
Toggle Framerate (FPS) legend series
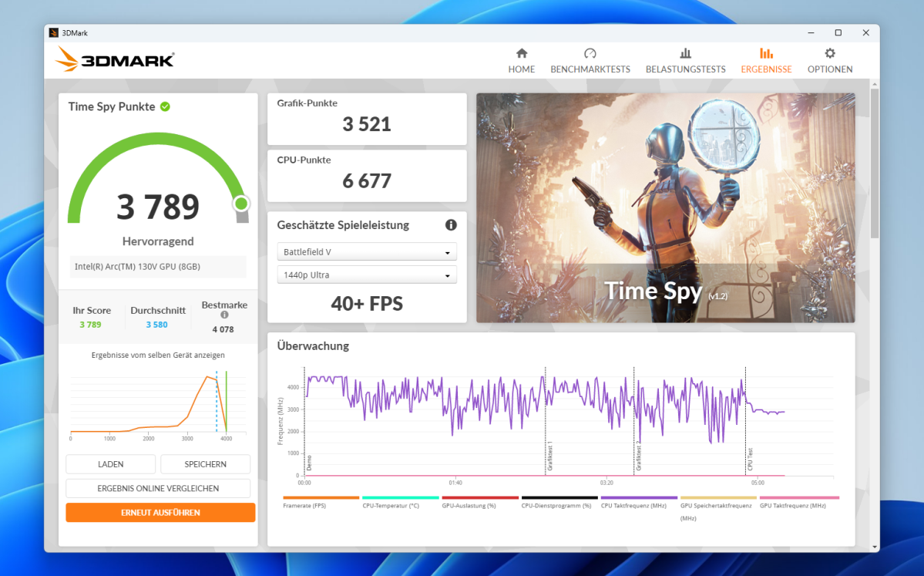pos(321,503)
